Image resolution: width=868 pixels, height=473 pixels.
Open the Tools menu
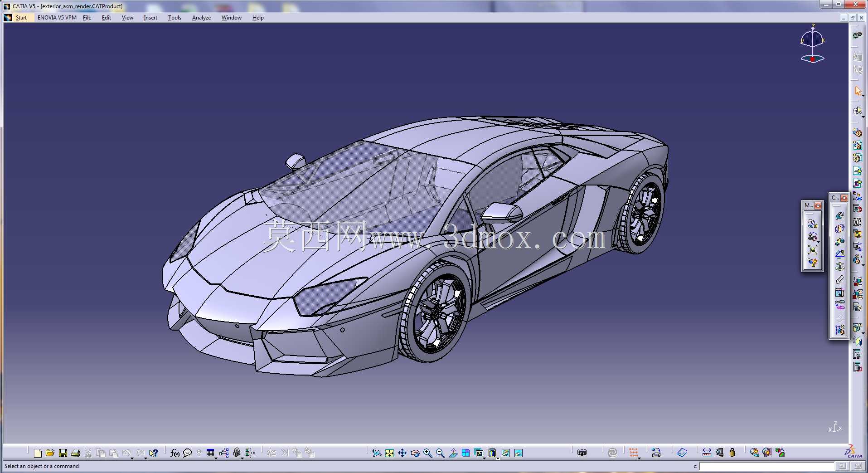pos(175,18)
